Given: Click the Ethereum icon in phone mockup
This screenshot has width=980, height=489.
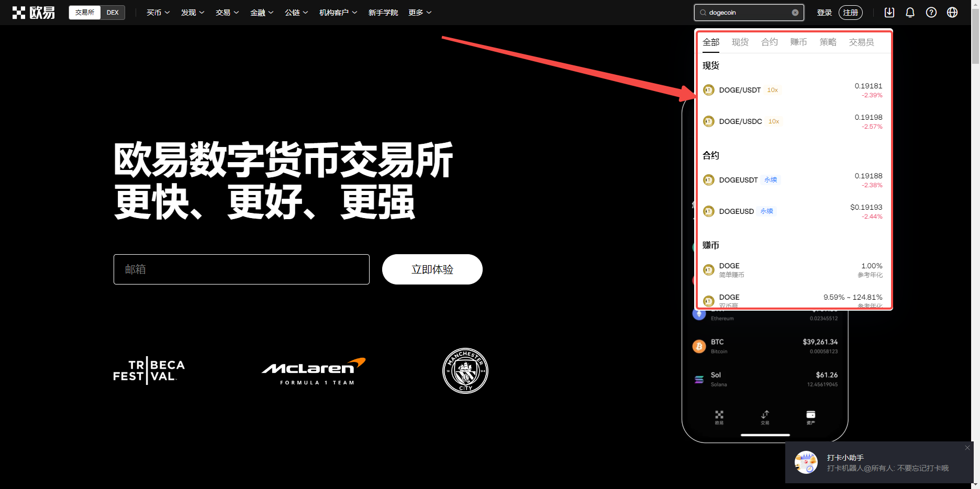Looking at the screenshot, I should coord(699,314).
